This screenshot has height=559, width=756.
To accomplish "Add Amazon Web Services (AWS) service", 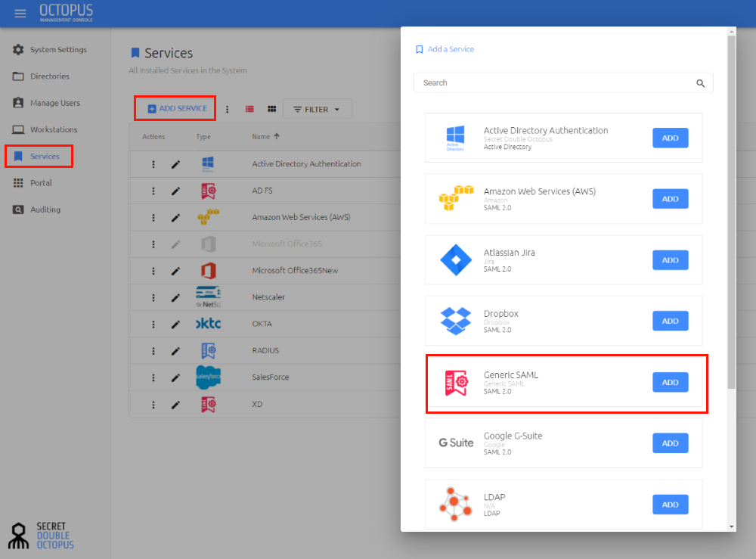I will pyautogui.click(x=670, y=199).
